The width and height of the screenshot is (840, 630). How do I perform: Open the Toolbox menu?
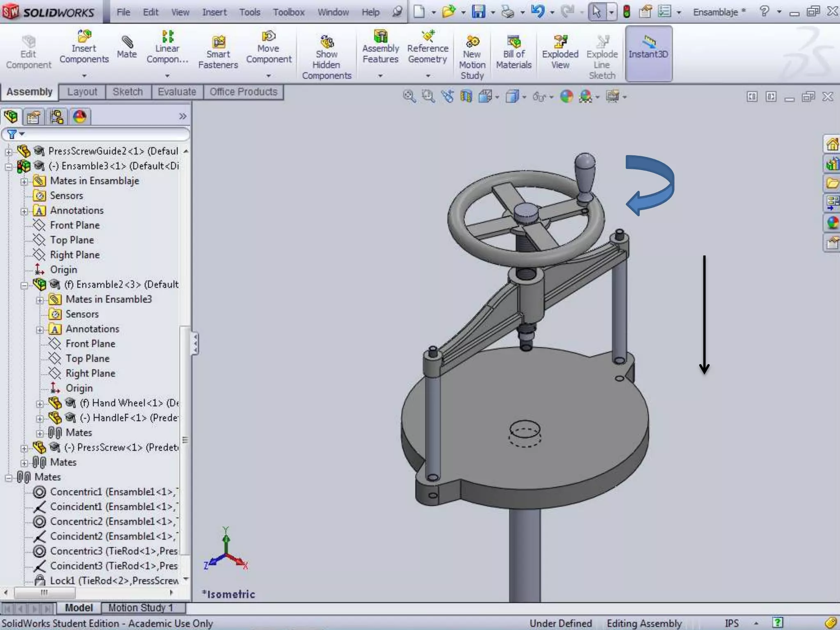coord(289,12)
